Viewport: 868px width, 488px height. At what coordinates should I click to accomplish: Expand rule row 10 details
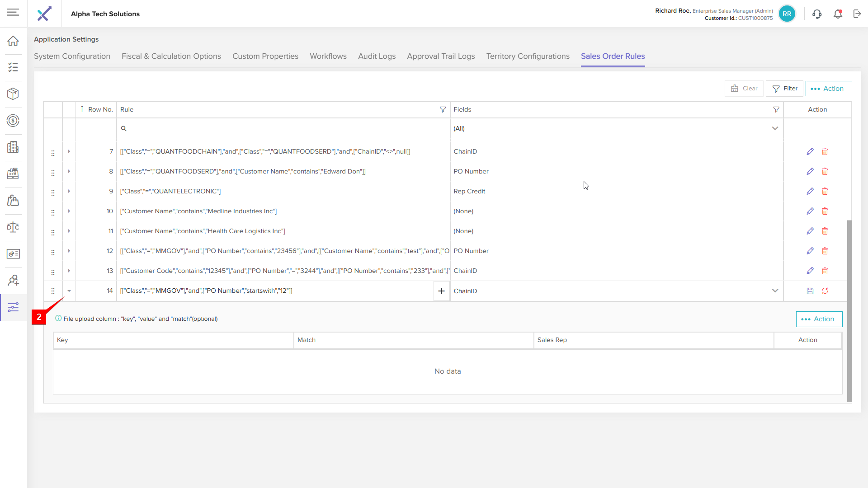point(69,211)
